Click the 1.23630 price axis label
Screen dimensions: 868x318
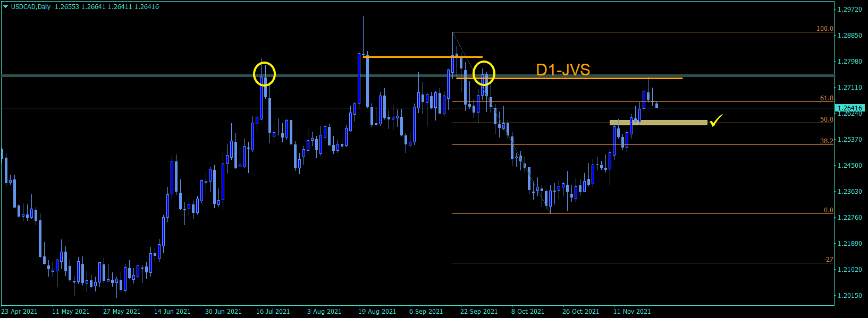pyautogui.click(x=849, y=192)
